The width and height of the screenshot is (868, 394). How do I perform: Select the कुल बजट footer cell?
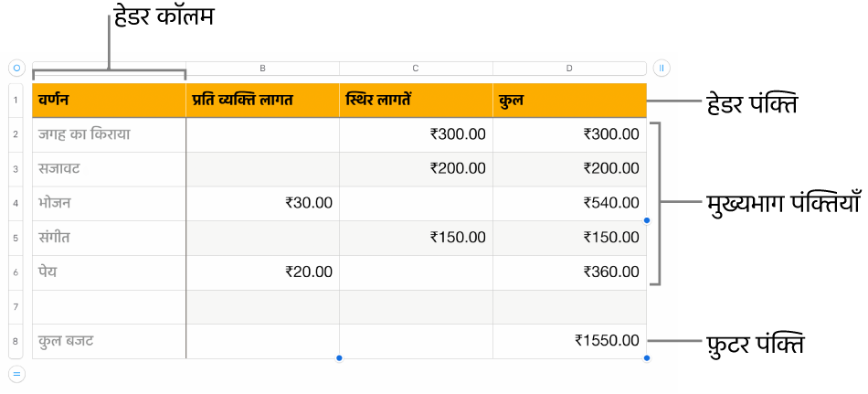point(109,341)
